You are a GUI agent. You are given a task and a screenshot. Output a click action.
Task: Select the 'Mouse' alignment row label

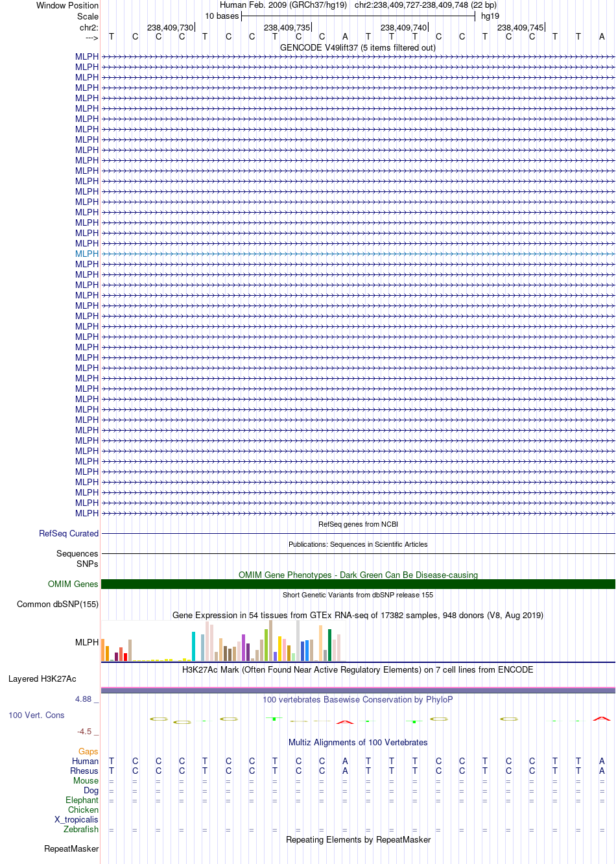[x=86, y=780]
